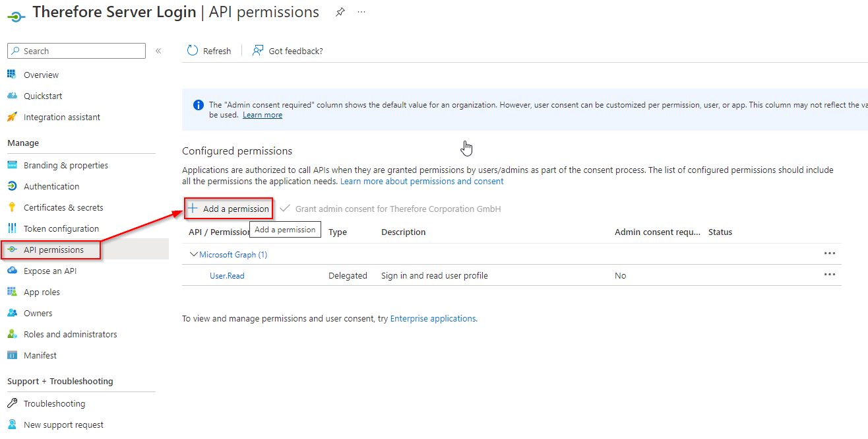Click the API permissions sidebar icon

coord(12,250)
